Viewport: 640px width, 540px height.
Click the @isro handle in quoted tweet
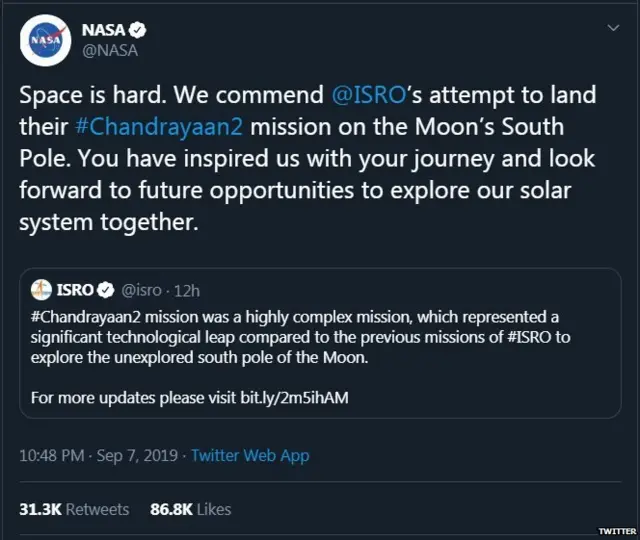click(x=143, y=290)
